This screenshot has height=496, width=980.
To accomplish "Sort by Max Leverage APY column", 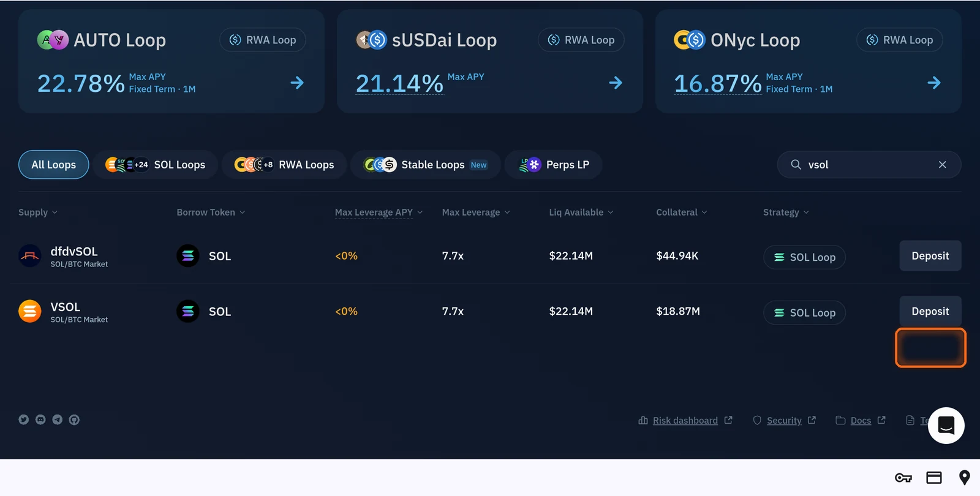I will click(379, 212).
